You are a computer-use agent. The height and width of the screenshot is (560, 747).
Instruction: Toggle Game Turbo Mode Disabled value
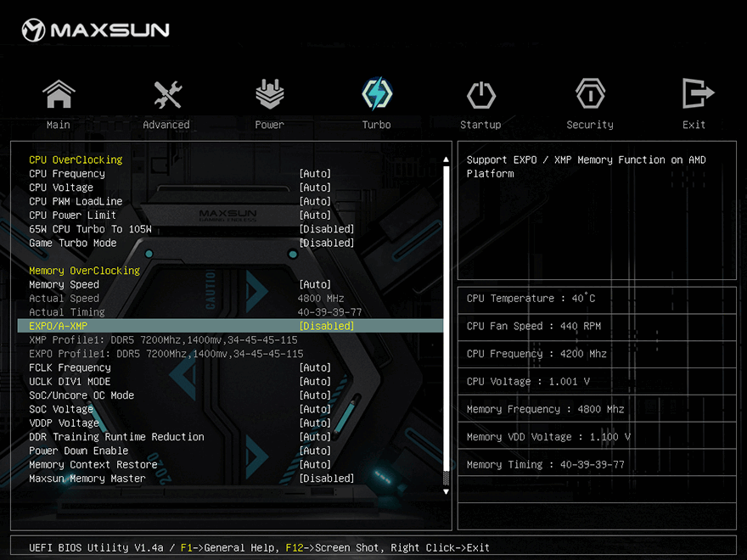tap(327, 243)
